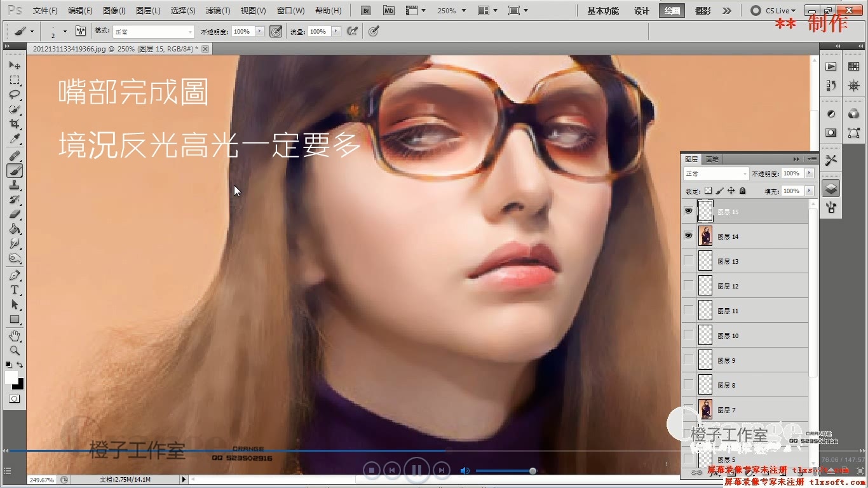Select the Zoom tool
This screenshot has width=868, height=488.
point(15,350)
